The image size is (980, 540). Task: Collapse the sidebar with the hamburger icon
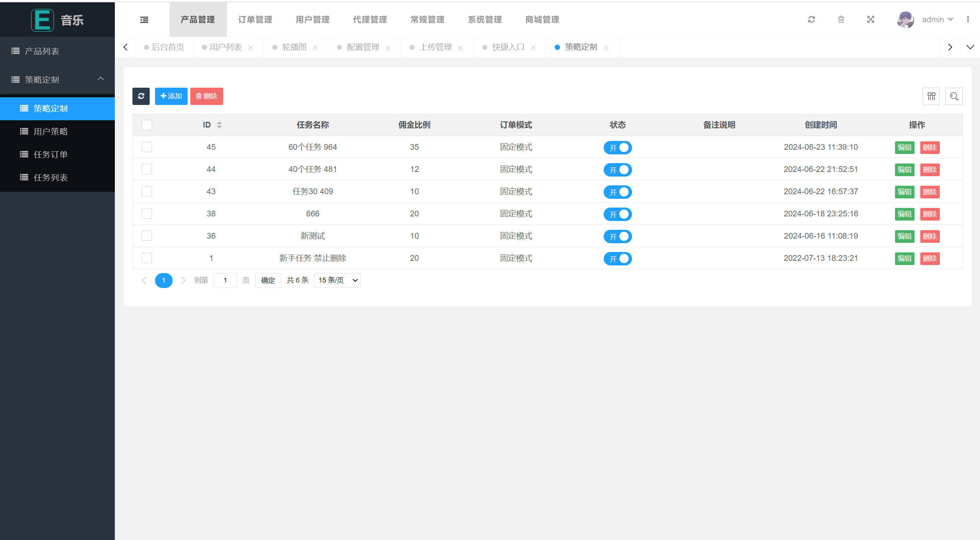click(x=144, y=20)
